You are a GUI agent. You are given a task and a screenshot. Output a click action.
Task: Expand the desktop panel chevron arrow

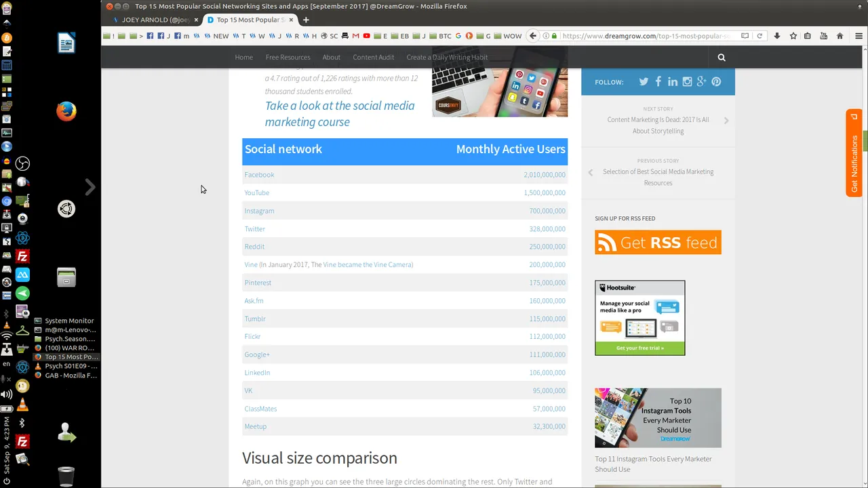(90, 187)
